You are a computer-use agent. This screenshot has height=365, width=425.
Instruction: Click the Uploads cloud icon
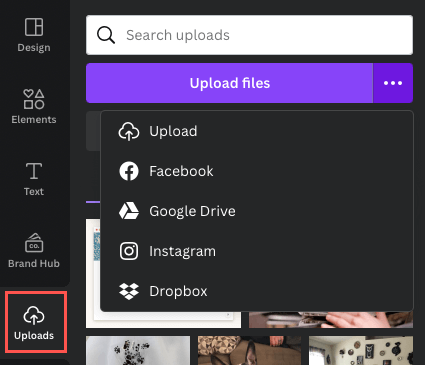tap(34, 315)
